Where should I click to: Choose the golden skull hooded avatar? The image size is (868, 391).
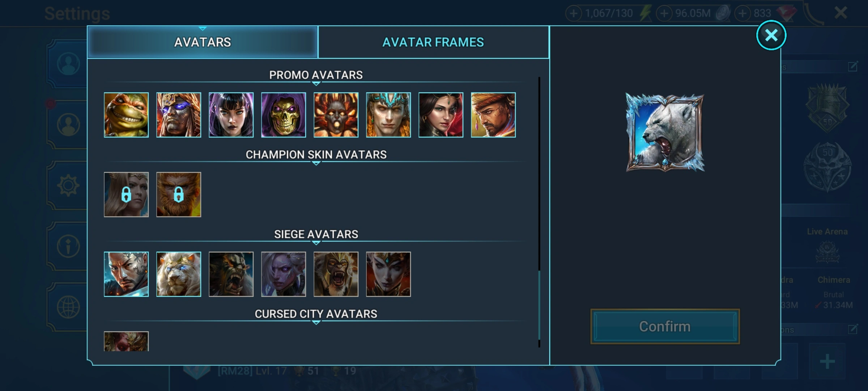click(x=284, y=115)
